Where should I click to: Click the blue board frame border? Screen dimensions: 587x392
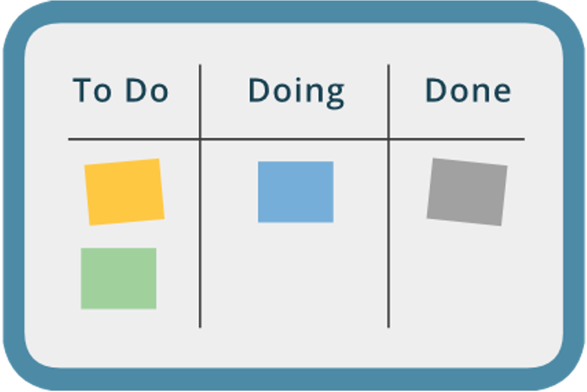[294, 11]
